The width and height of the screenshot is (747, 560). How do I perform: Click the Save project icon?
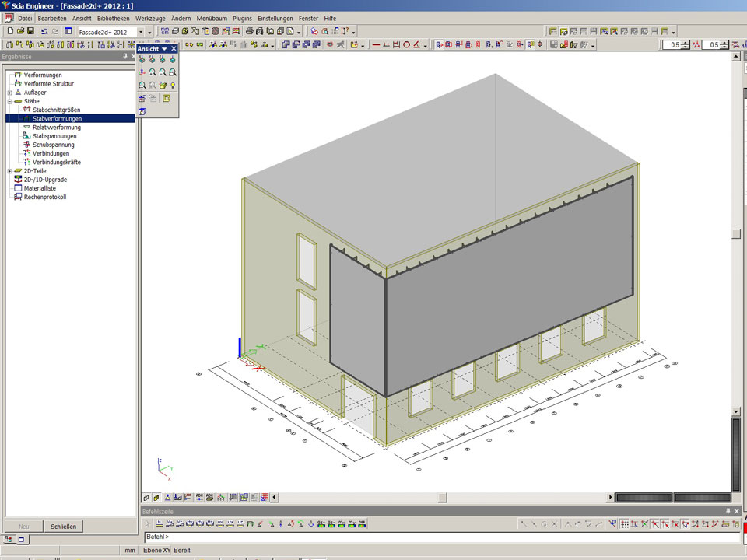[x=30, y=31]
